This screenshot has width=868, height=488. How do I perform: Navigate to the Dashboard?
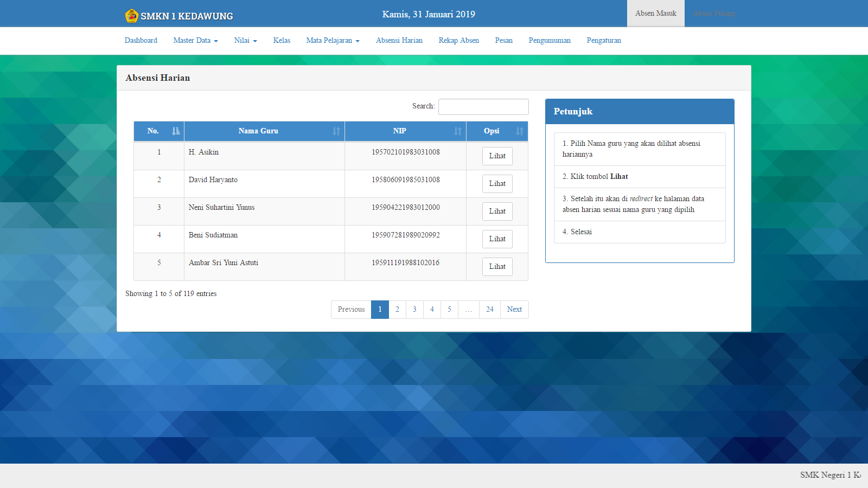click(x=141, y=40)
